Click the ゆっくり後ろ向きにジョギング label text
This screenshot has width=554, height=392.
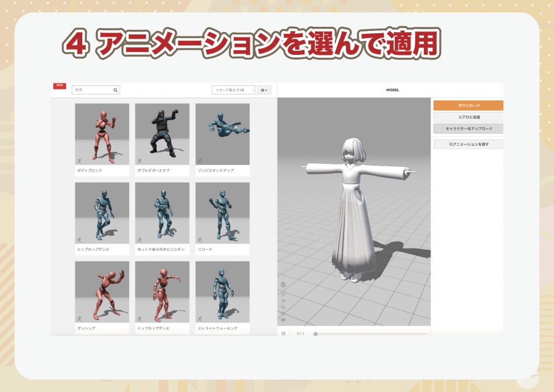(161, 249)
